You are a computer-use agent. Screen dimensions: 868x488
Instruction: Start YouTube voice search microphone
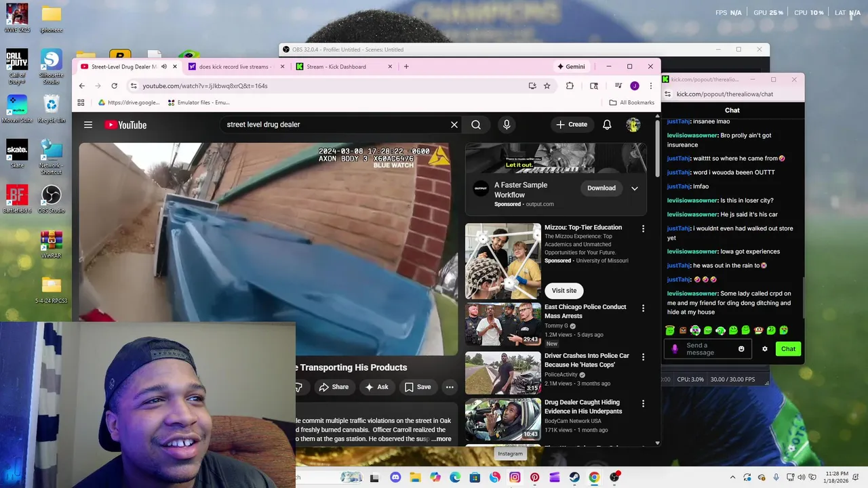pyautogui.click(x=507, y=125)
